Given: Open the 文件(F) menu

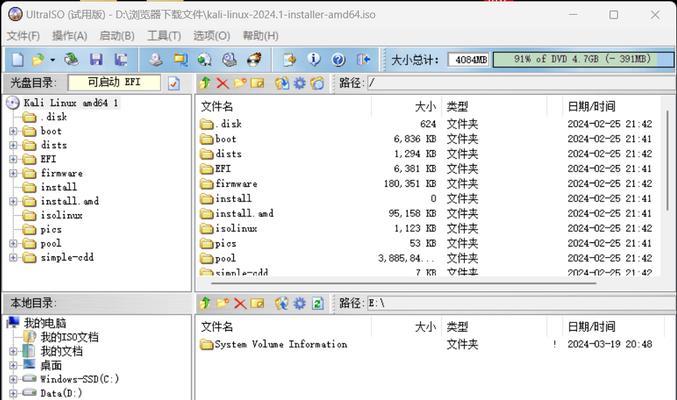Looking at the screenshot, I should 23,36.
